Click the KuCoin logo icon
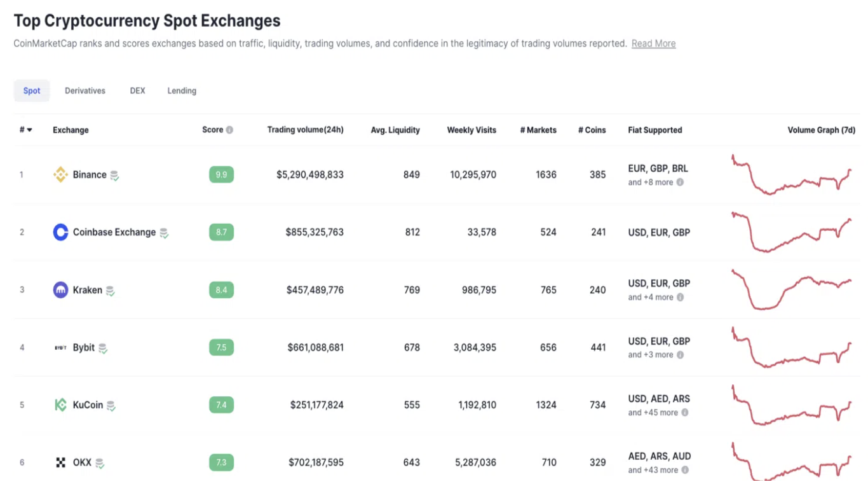Screen dimensions: 868x491 [60, 405]
